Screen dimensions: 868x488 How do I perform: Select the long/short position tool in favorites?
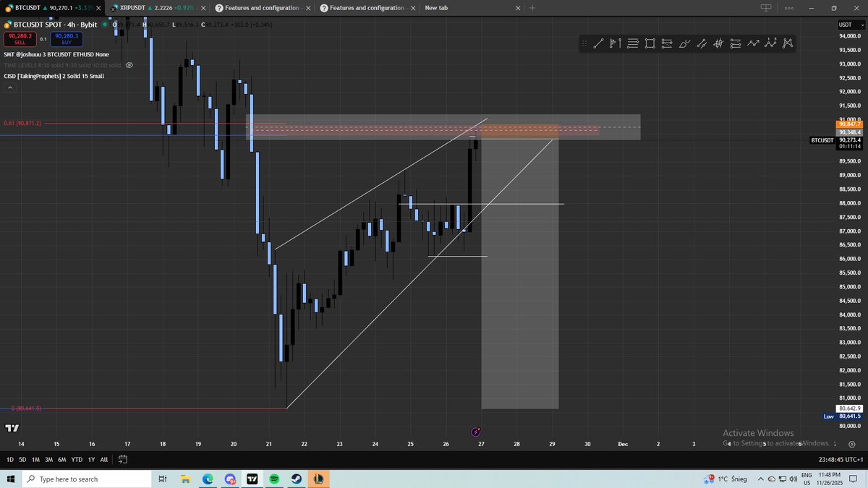coord(616,43)
